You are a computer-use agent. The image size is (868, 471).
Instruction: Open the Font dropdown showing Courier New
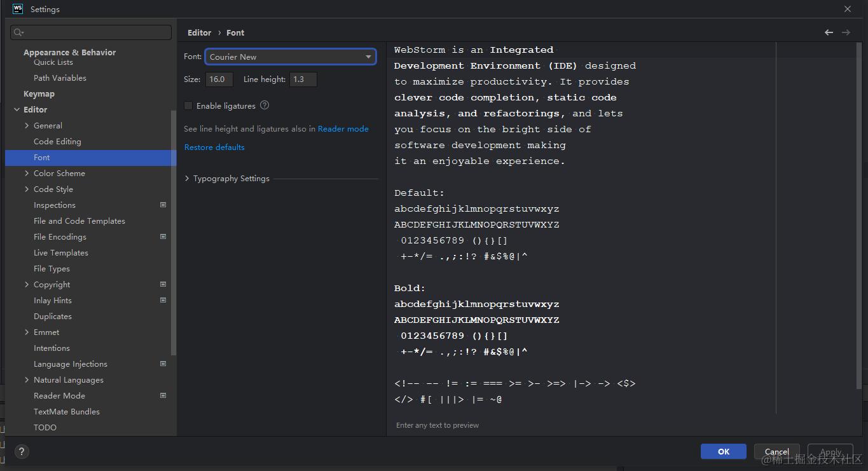click(x=290, y=57)
